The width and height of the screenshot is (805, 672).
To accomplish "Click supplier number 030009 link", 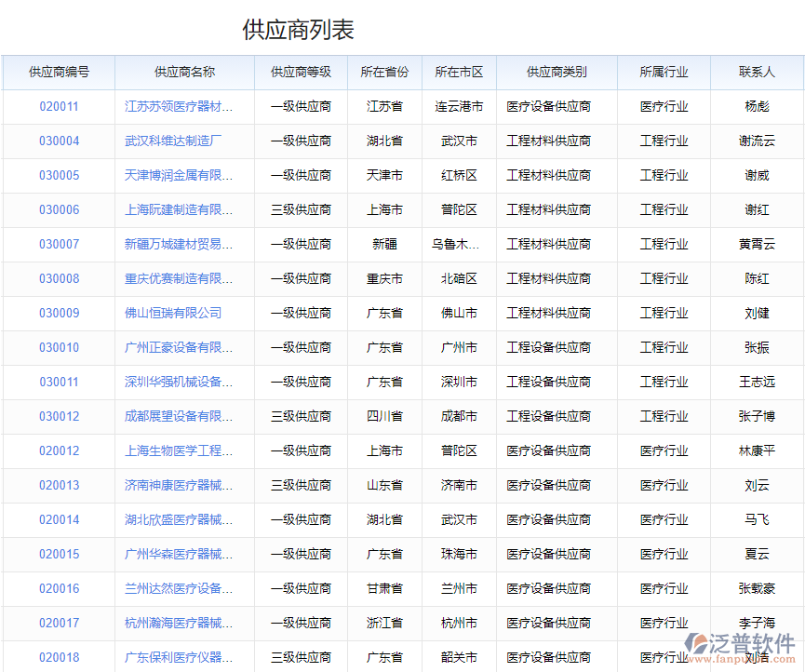I will point(58,313).
